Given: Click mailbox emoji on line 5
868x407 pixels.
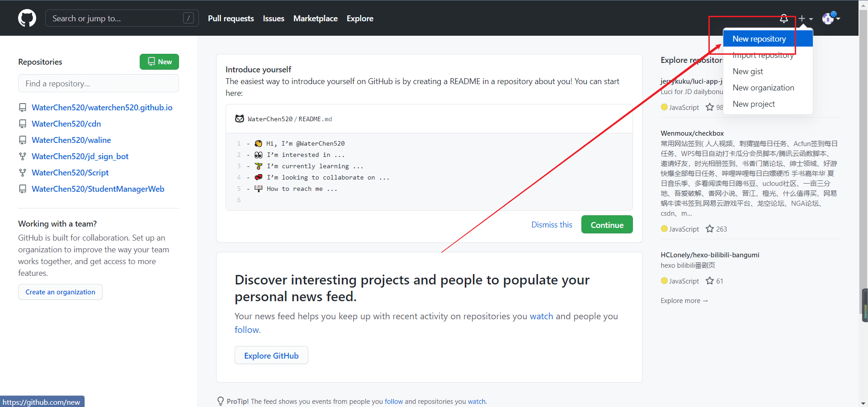Looking at the screenshot, I should click(258, 189).
